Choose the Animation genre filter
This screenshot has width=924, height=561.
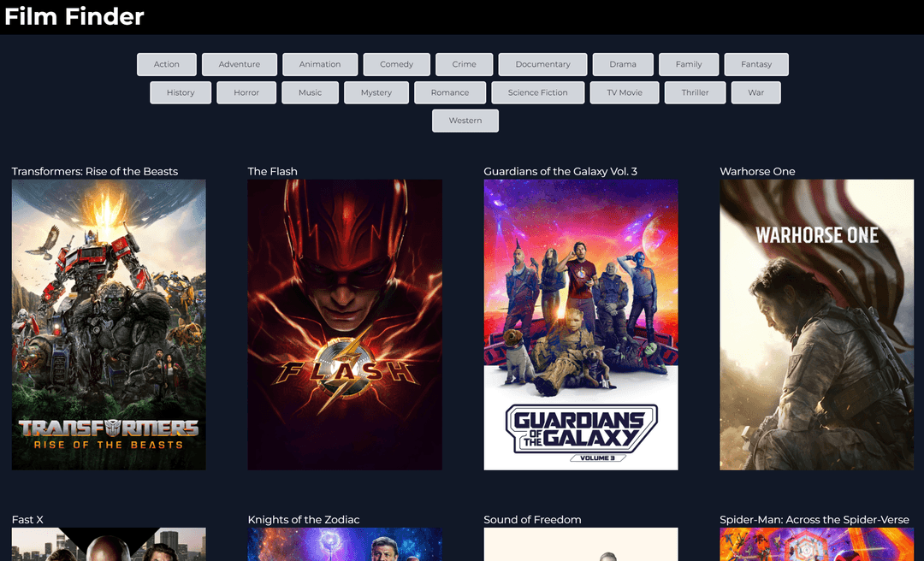point(320,64)
